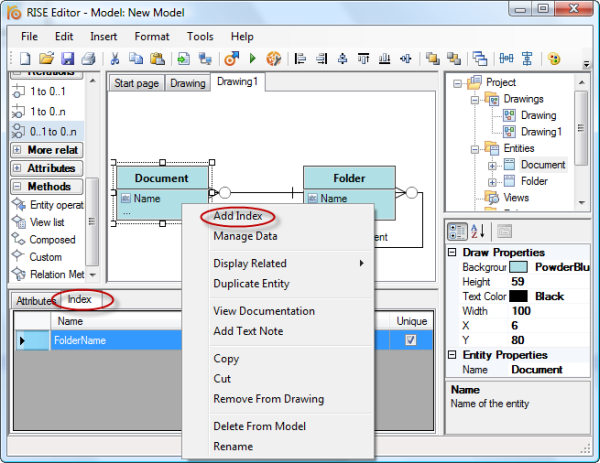
Task: Collapse the Draw Properties group
Action: click(x=451, y=253)
